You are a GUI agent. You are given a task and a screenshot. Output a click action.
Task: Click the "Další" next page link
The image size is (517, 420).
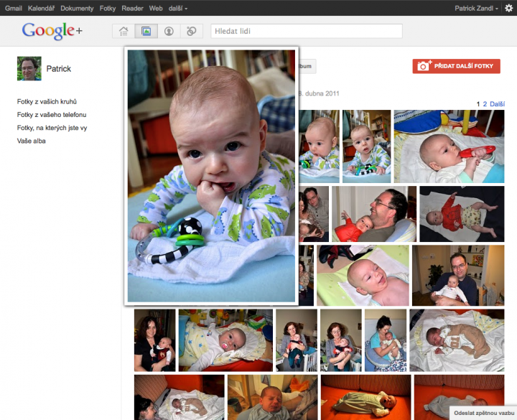click(x=500, y=104)
